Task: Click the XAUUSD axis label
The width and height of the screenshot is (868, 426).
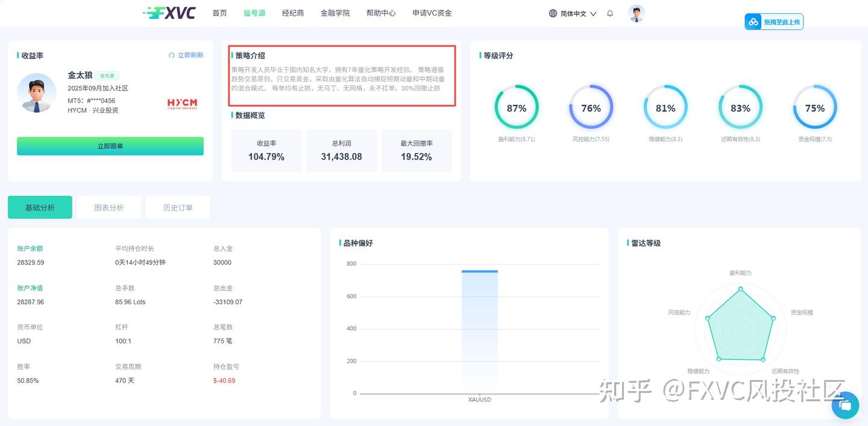Action: click(x=480, y=400)
